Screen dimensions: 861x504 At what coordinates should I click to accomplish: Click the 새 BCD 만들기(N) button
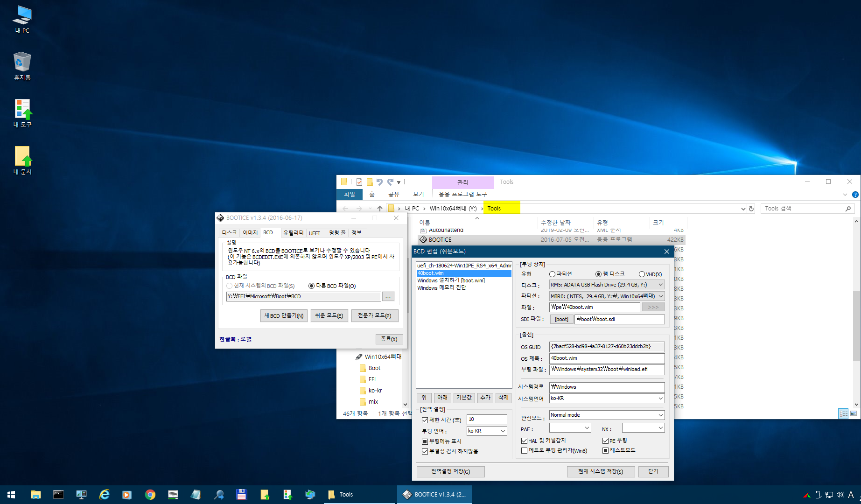tap(284, 316)
